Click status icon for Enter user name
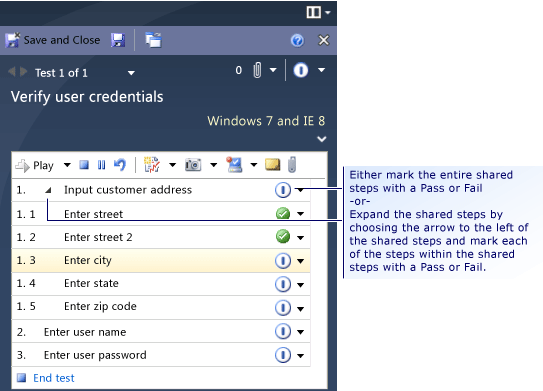This screenshot has height=391, width=543. pyautogui.click(x=283, y=331)
